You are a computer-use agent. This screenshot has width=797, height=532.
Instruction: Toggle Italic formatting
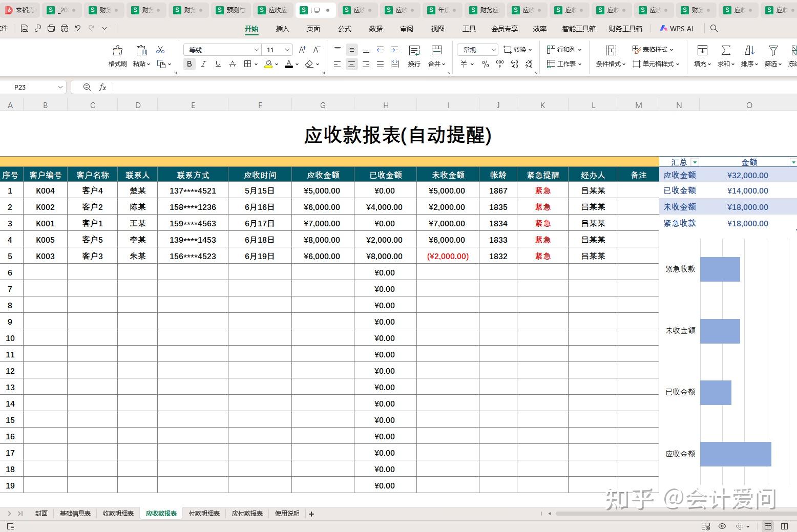[204, 64]
